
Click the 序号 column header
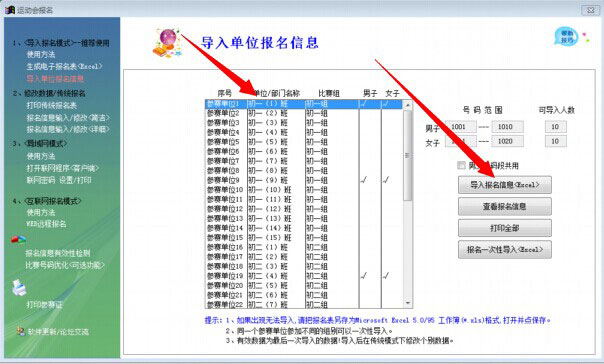point(225,93)
